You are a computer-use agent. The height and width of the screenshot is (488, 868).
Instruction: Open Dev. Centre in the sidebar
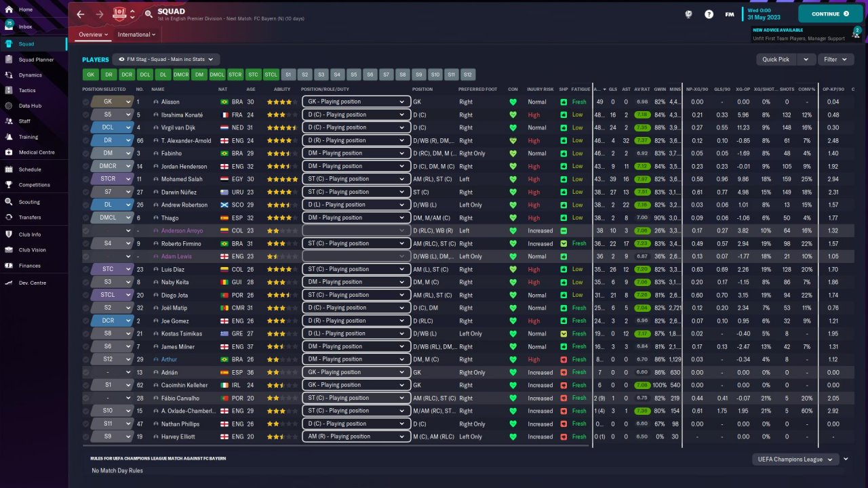pyautogui.click(x=33, y=283)
